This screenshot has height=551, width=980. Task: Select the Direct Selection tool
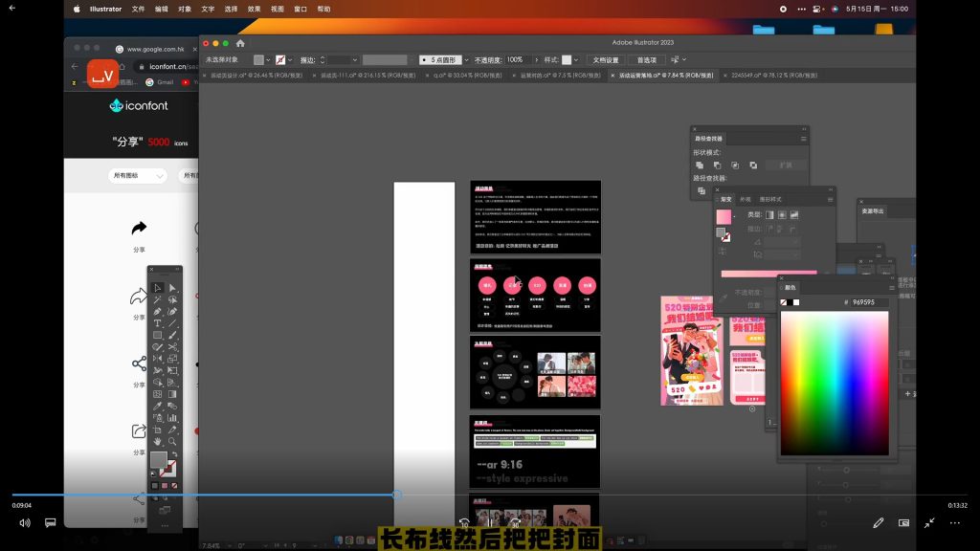pyautogui.click(x=172, y=288)
